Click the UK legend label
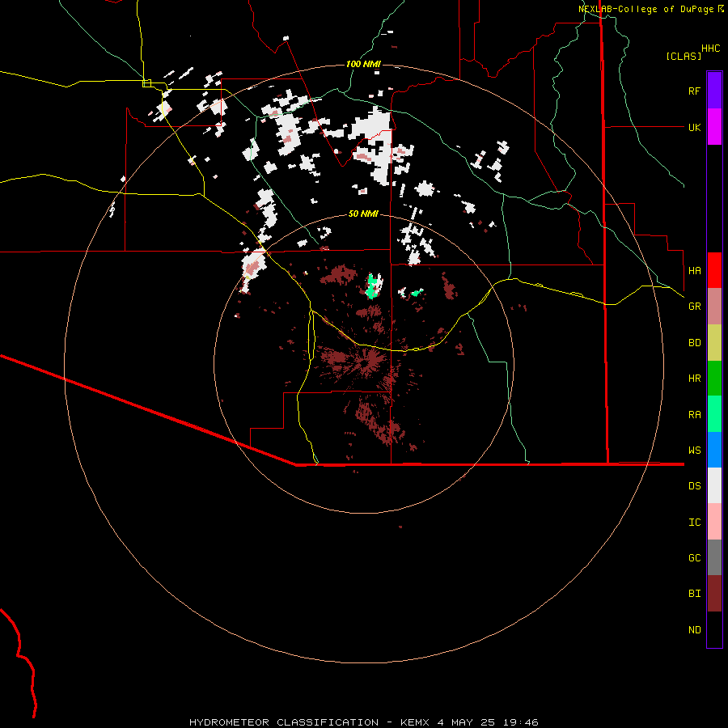 tap(694, 127)
